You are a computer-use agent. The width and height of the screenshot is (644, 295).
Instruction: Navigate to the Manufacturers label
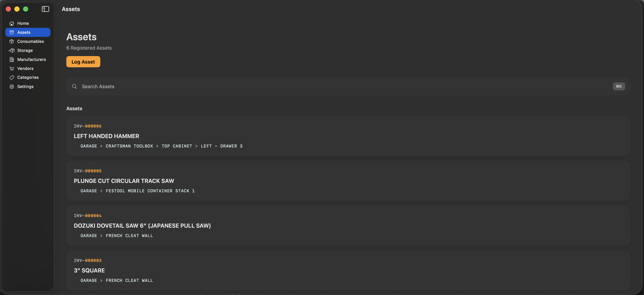pos(31,59)
